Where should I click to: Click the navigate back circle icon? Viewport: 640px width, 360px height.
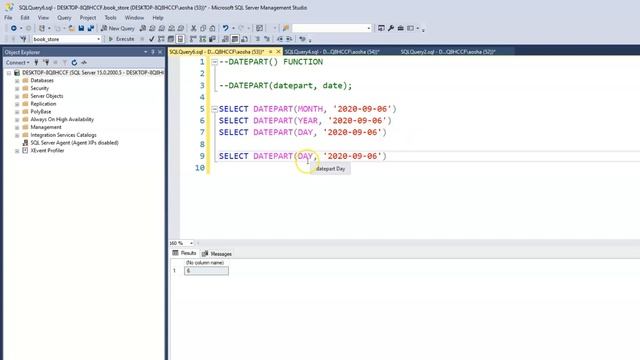point(13,28)
